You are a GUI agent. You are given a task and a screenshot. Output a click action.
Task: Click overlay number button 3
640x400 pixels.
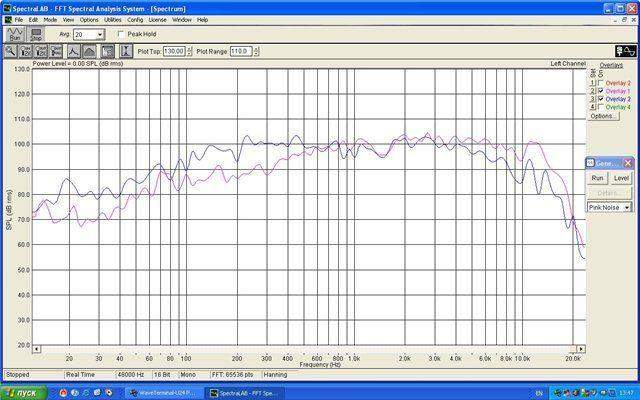click(593, 99)
